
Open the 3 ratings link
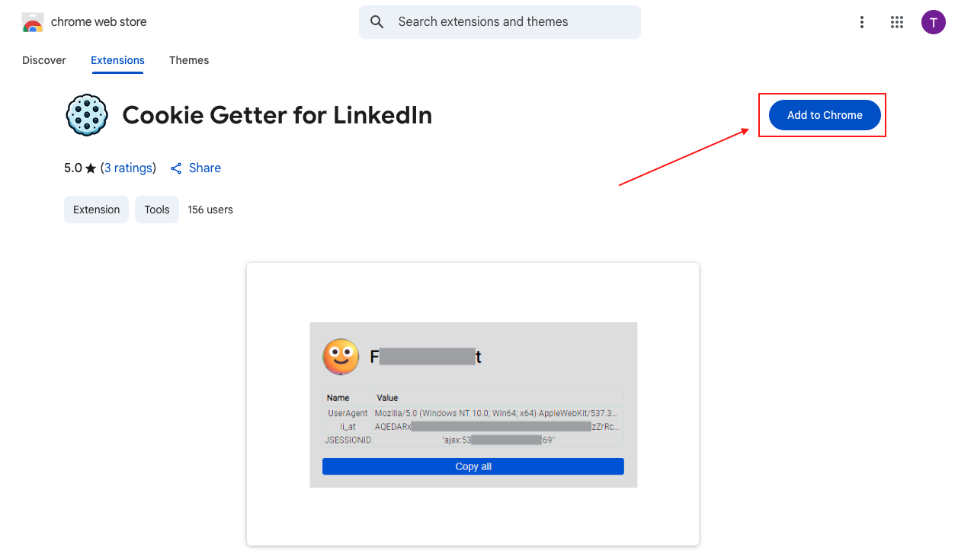[128, 168]
